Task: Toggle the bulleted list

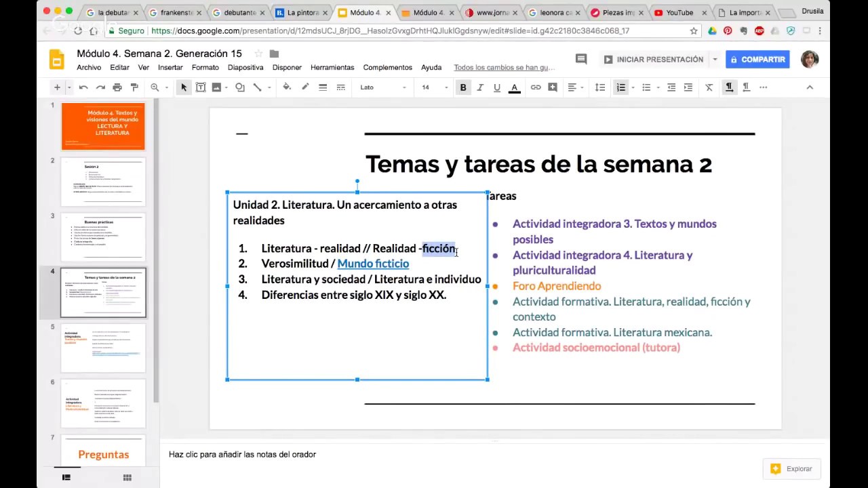Action: (x=646, y=87)
